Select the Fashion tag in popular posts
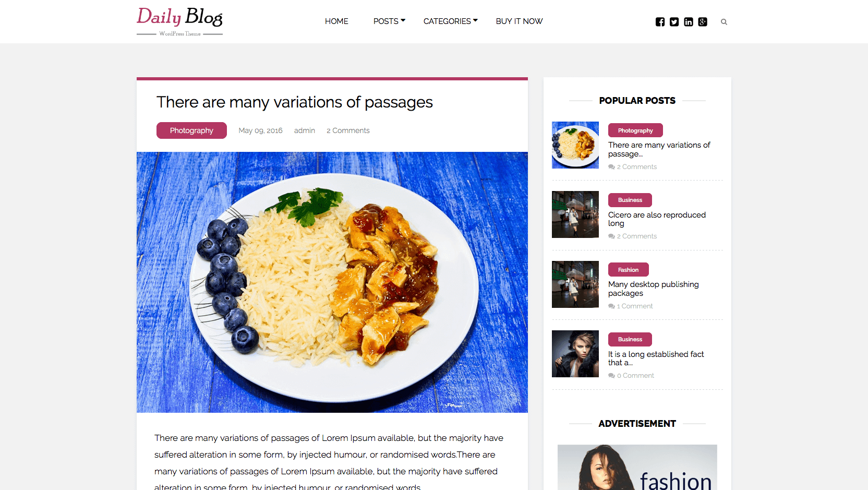Viewport: 868px width, 490px height. pyautogui.click(x=628, y=270)
